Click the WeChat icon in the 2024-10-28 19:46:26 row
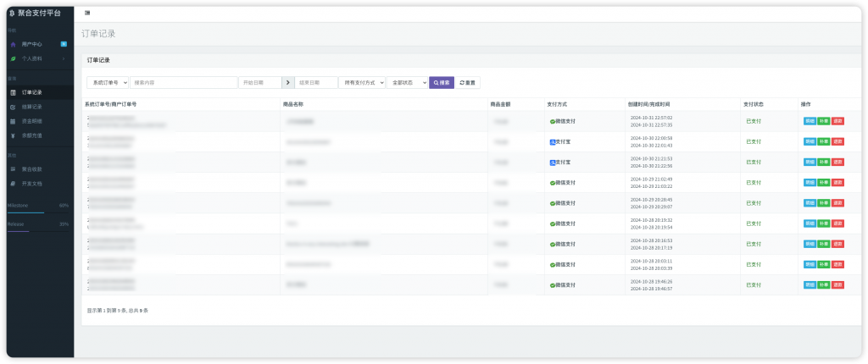The image size is (868, 364). pyautogui.click(x=552, y=285)
